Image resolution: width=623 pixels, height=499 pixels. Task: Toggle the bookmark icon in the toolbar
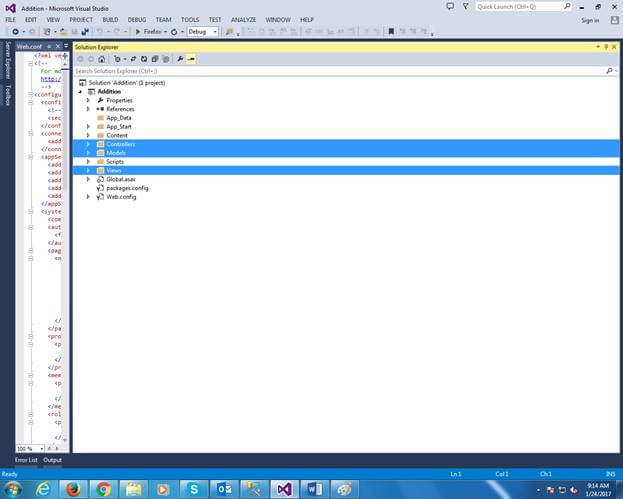tap(391, 31)
